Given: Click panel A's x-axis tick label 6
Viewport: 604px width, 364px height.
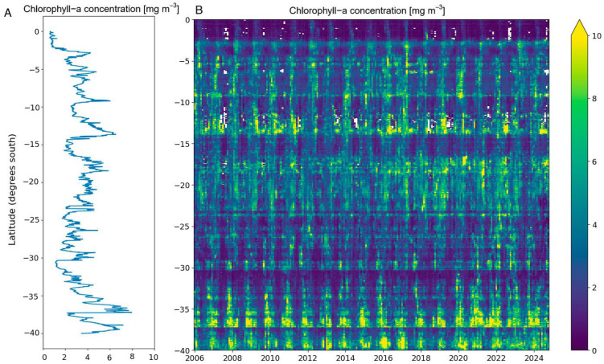Looking at the screenshot, I should click(x=110, y=358).
